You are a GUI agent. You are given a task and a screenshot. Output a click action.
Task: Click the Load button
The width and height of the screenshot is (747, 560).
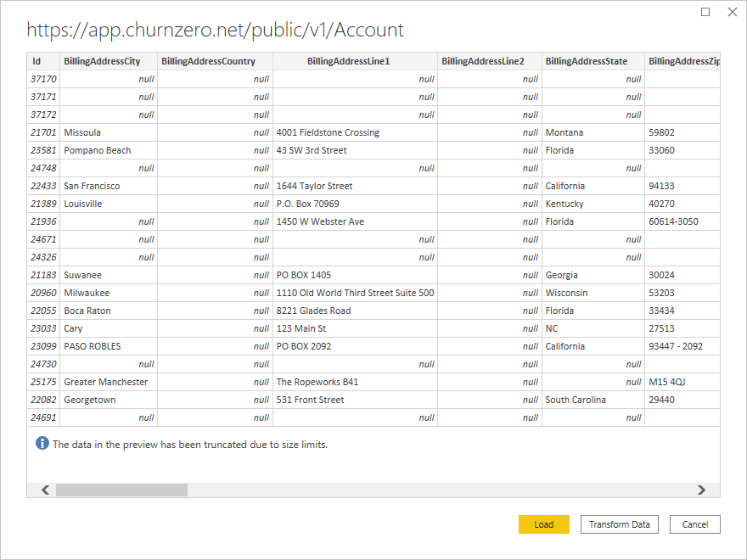pos(543,524)
